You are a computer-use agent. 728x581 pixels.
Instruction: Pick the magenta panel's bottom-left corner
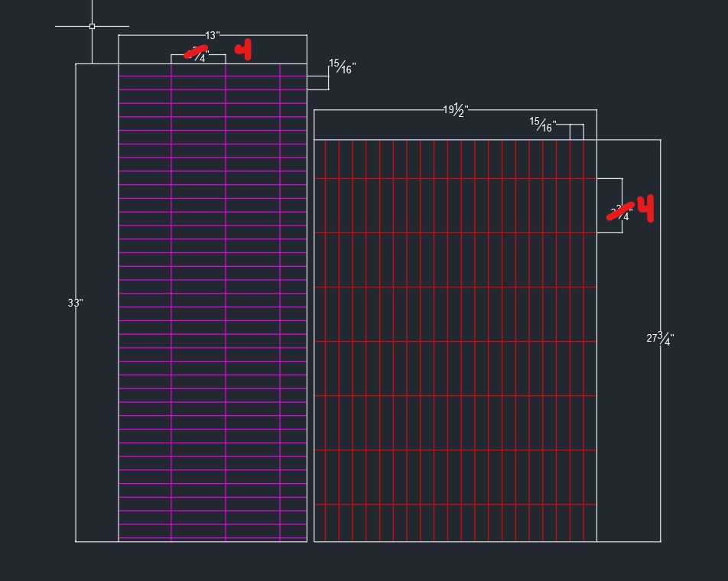point(119,541)
